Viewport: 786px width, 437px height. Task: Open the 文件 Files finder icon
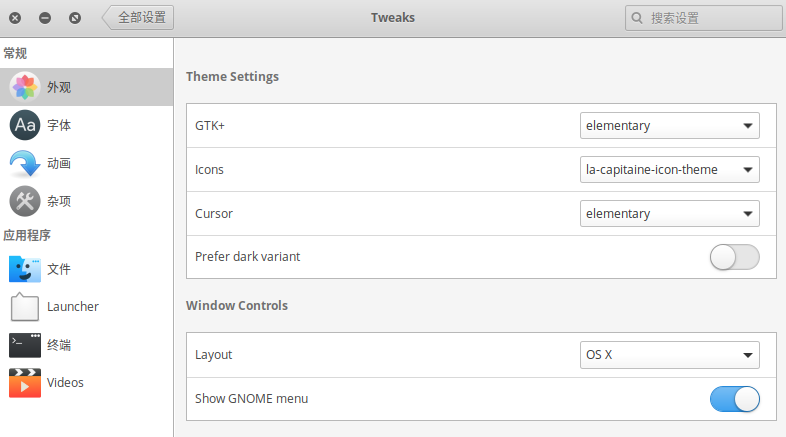click(25, 269)
